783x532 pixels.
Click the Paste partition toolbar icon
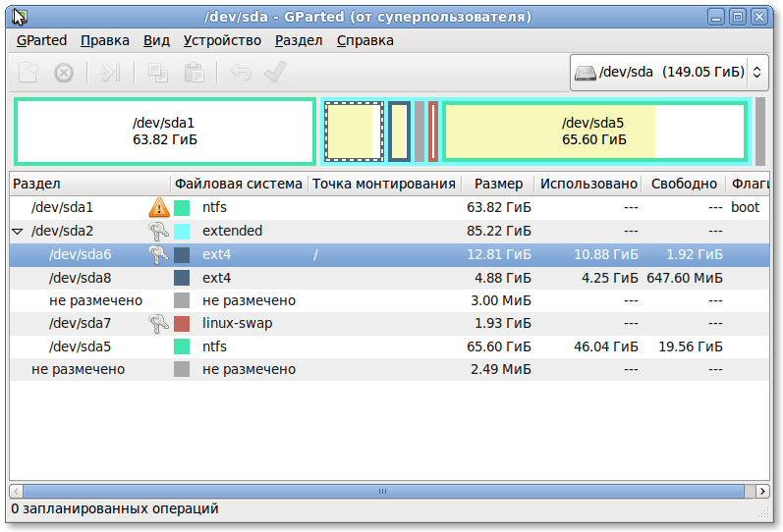pos(194,73)
